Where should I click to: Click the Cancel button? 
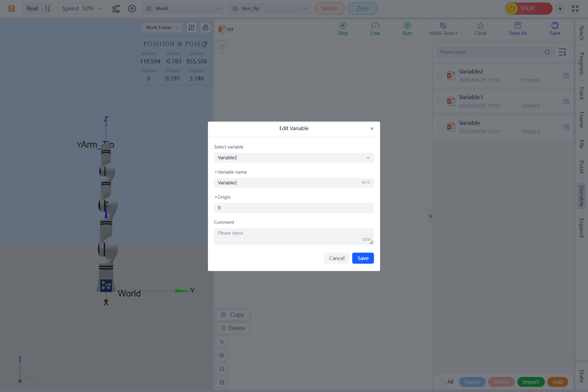(336, 258)
